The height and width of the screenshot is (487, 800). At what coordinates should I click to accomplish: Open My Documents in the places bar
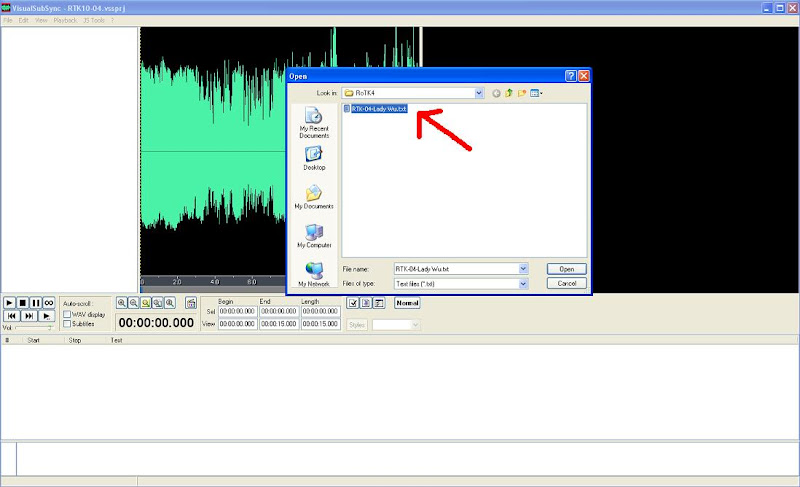pos(313,197)
